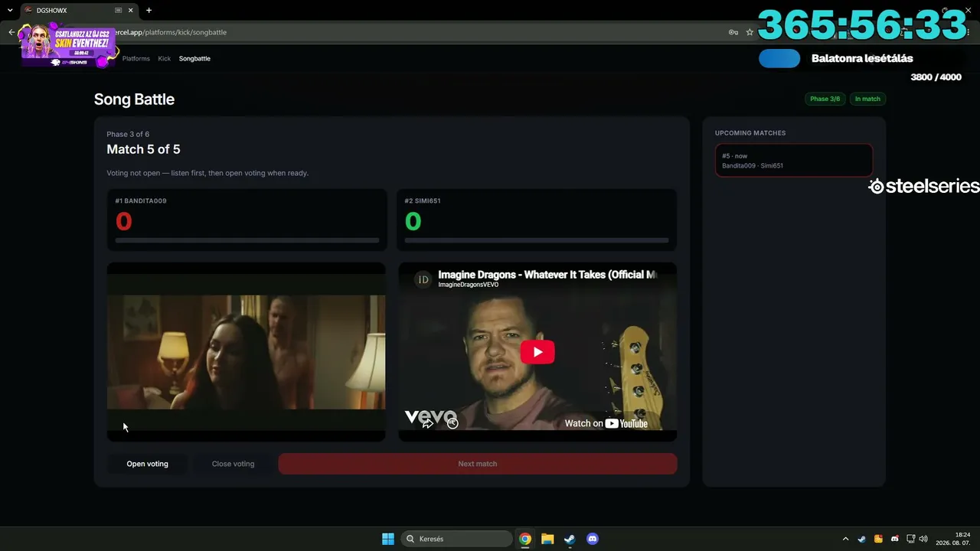Select the Kick breadcrumb

tap(165, 58)
